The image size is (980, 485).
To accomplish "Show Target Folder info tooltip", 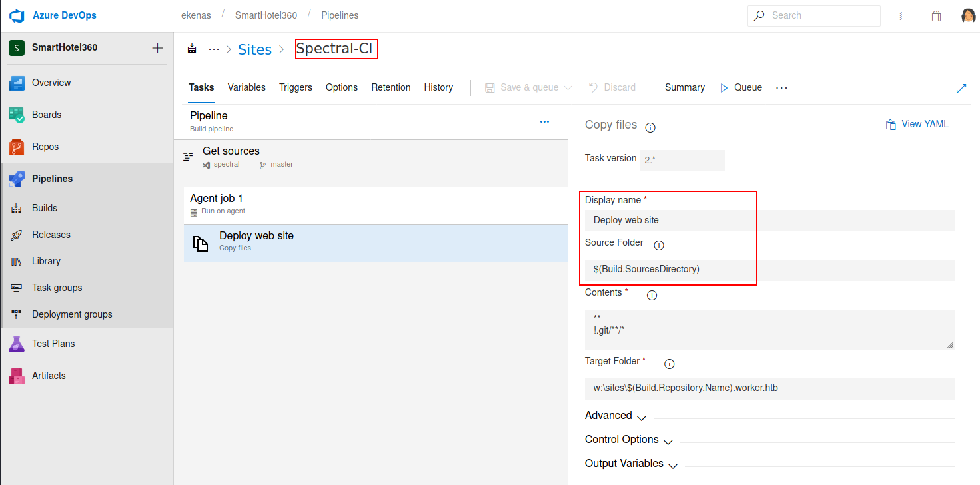I will (x=670, y=364).
